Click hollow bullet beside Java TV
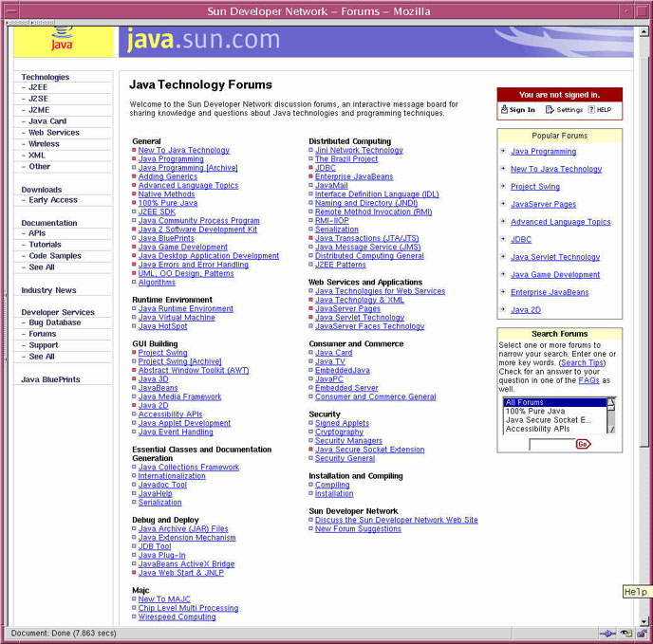The height and width of the screenshot is (644, 653). [x=310, y=361]
